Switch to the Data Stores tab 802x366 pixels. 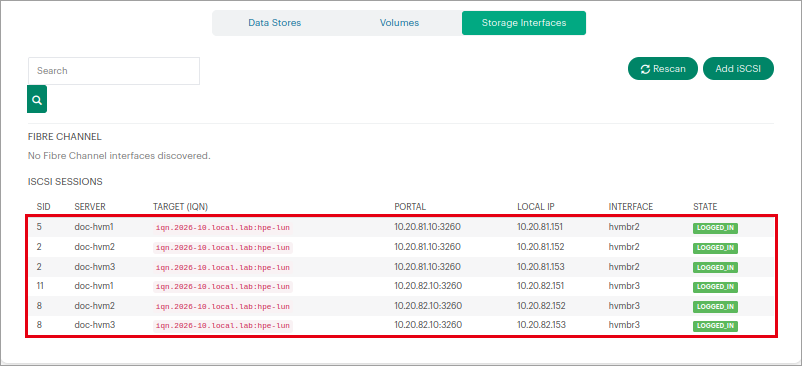[x=275, y=23]
